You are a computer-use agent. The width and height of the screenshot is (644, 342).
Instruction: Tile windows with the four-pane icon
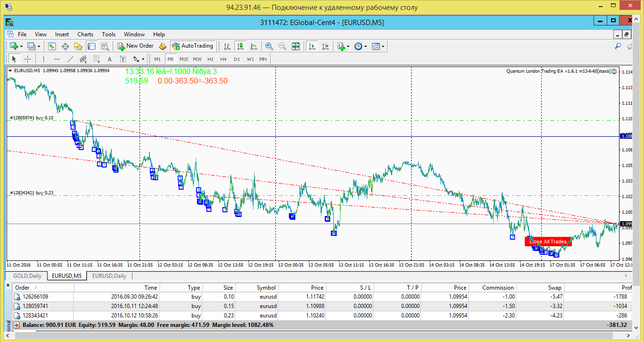[296, 46]
